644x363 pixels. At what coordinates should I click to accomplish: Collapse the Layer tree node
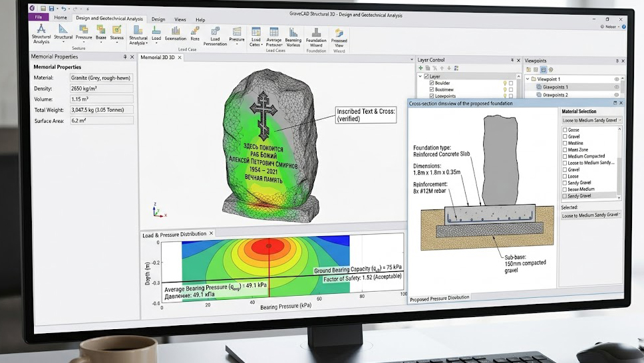click(420, 76)
